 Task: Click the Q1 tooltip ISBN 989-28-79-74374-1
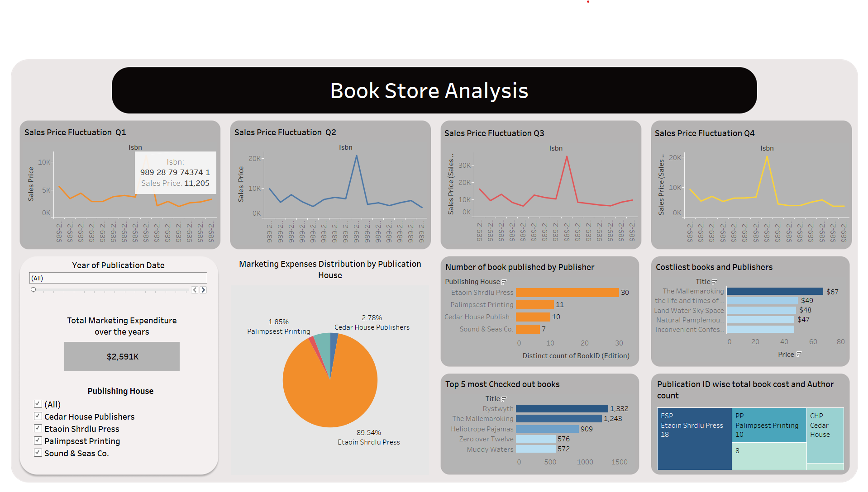(175, 172)
